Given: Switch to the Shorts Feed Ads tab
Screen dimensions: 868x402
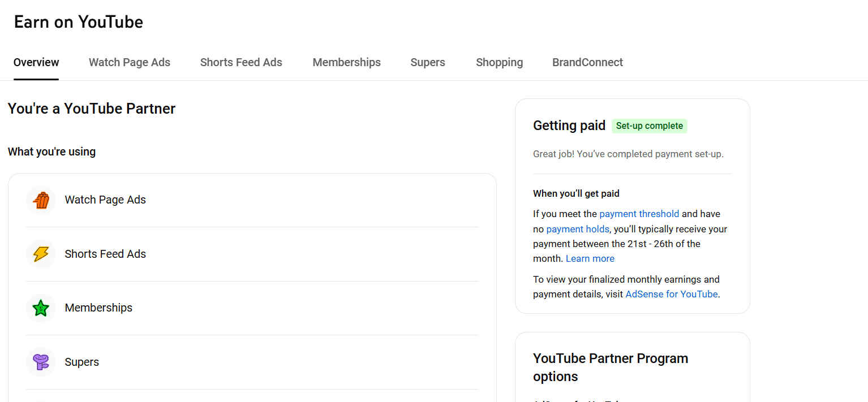Looking at the screenshot, I should pos(241,63).
